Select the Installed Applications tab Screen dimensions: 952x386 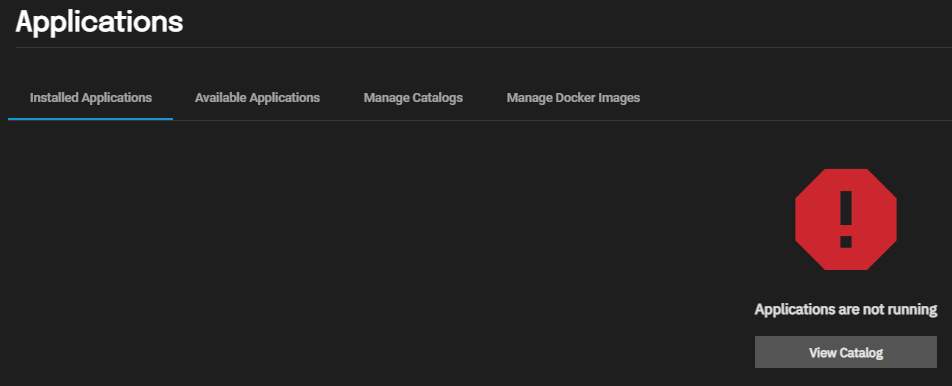click(90, 97)
